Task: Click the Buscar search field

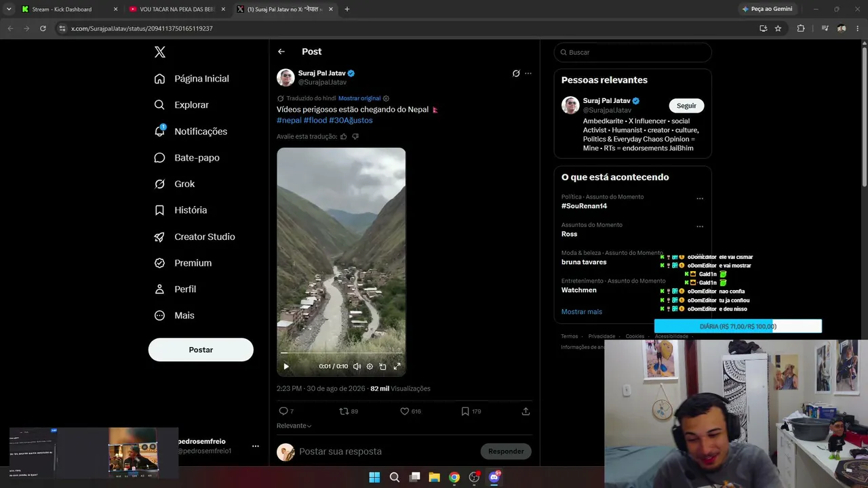Action: [633, 52]
